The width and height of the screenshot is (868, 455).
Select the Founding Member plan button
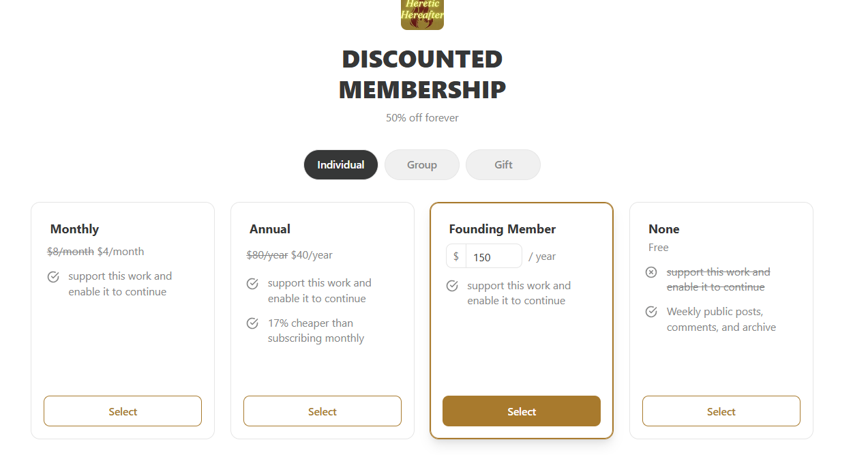(x=522, y=411)
